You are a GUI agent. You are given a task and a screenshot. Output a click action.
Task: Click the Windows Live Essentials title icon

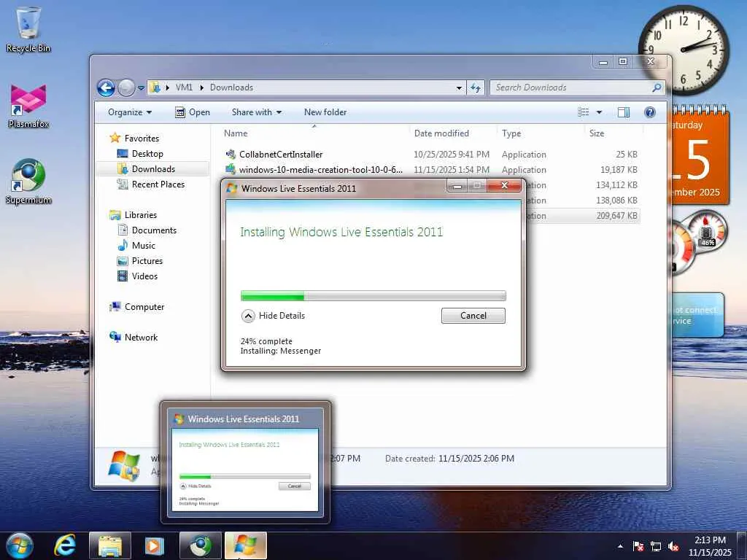tap(232, 189)
